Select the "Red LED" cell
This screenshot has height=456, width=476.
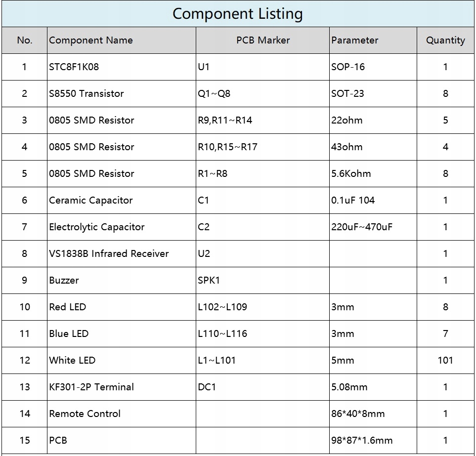point(68,307)
